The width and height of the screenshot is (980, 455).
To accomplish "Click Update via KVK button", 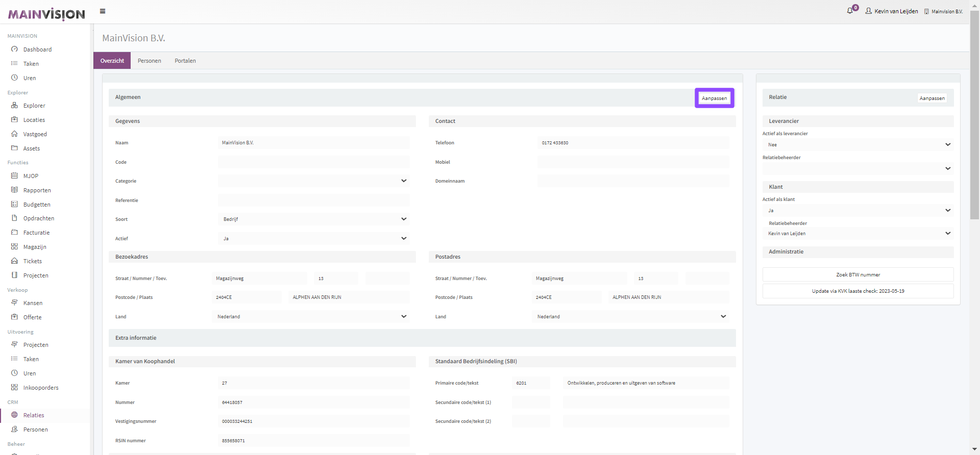I will click(x=858, y=291).
